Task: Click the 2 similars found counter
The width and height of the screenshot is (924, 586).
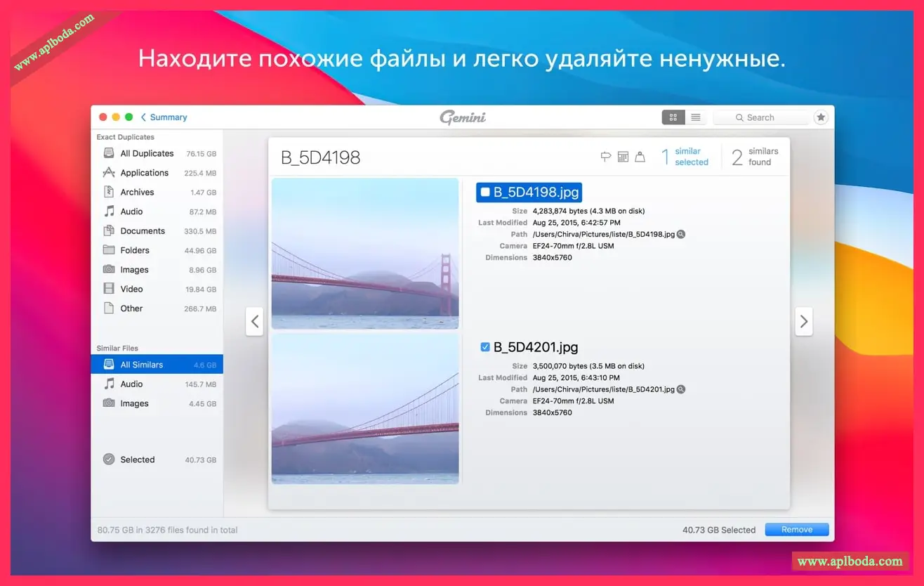Action: [755, 157]
